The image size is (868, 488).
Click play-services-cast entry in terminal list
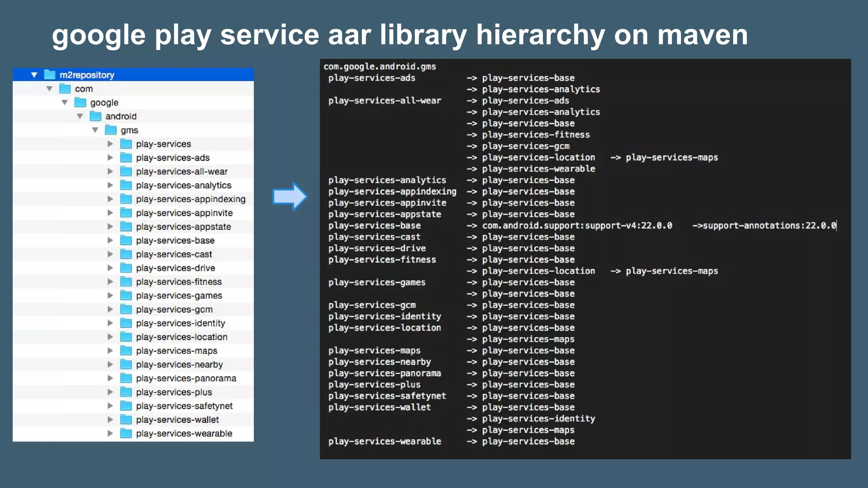(x=374, y=237)
